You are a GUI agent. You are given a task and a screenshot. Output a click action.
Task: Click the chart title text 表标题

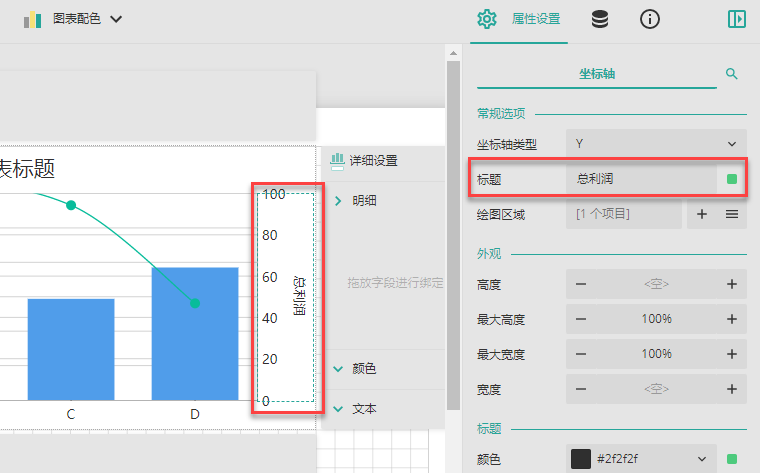coord(27,169)
